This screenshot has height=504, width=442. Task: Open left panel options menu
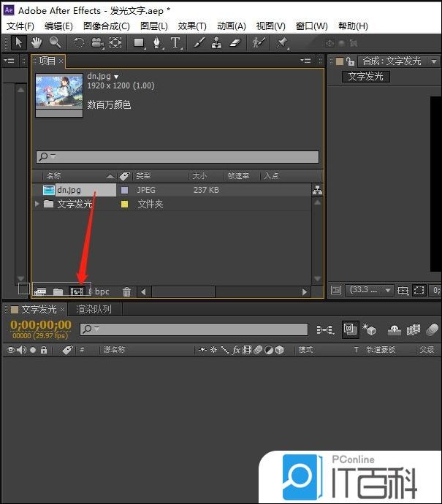tap(9, 61)
